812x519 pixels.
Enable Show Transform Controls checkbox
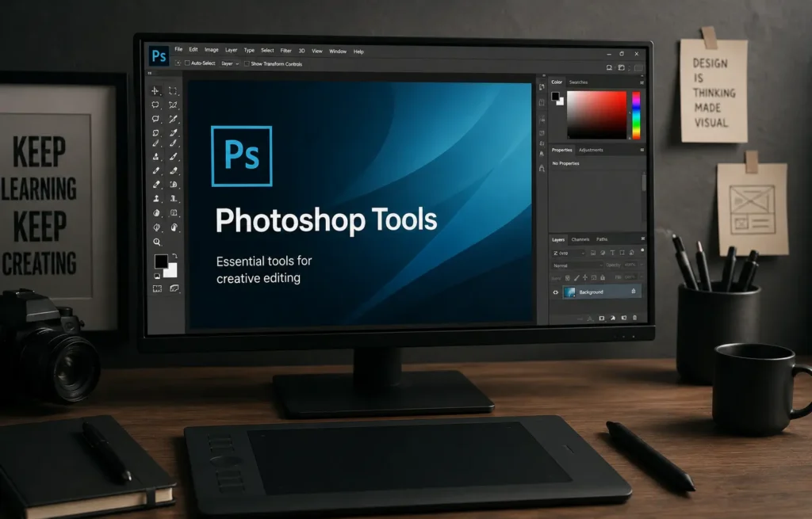pyautogui.click(x=247, y=63)
